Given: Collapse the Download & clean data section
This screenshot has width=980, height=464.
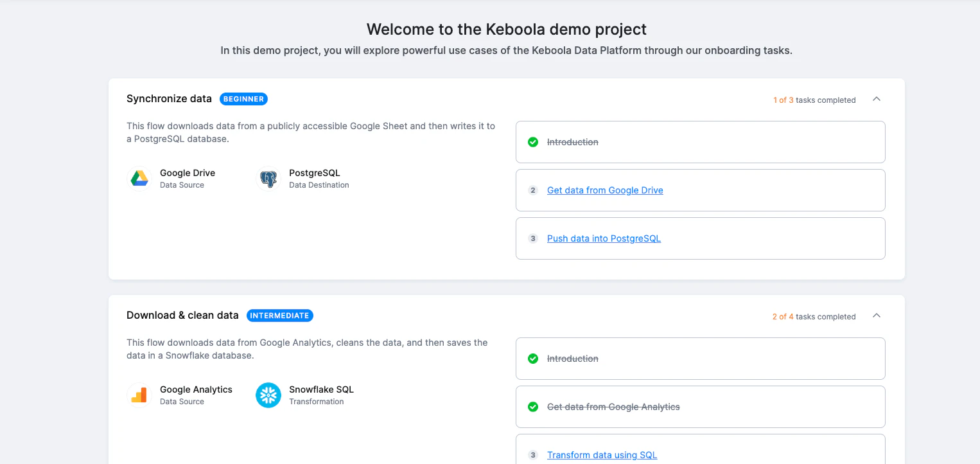Looking at the screenshot, I should click(x=877, y=316).
